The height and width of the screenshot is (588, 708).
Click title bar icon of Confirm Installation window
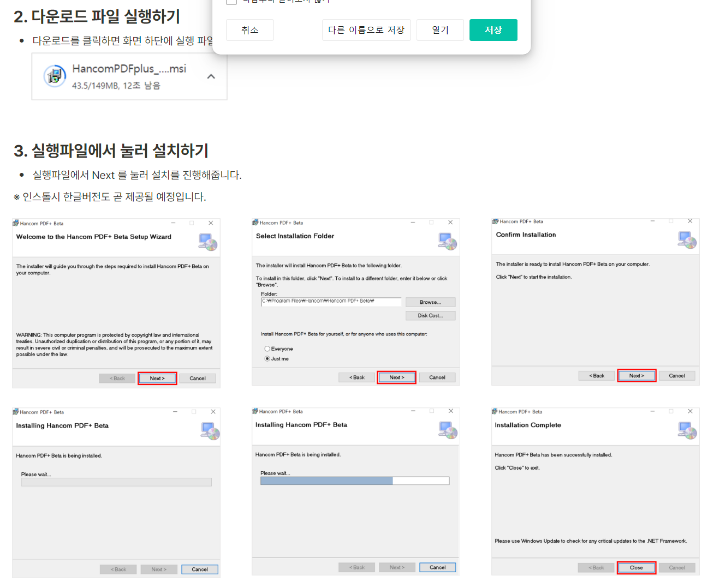click(495, 221)
